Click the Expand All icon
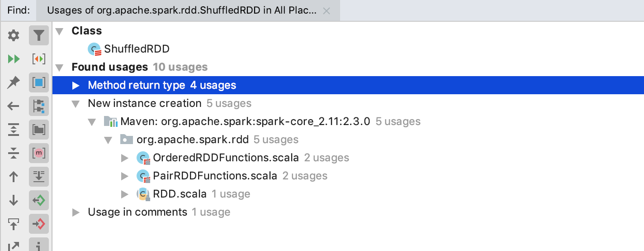The height and width of the screenshot is (251, 644). tap(14, 130)
